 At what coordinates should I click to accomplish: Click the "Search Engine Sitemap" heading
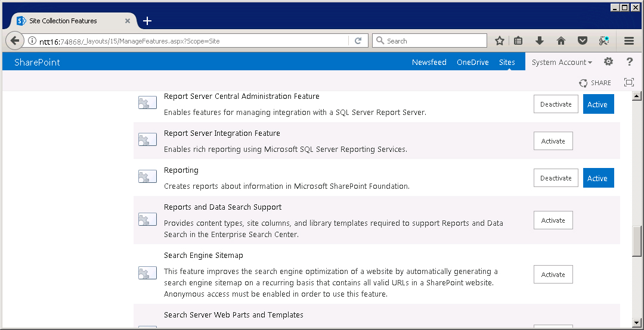[x=203, y=256]
